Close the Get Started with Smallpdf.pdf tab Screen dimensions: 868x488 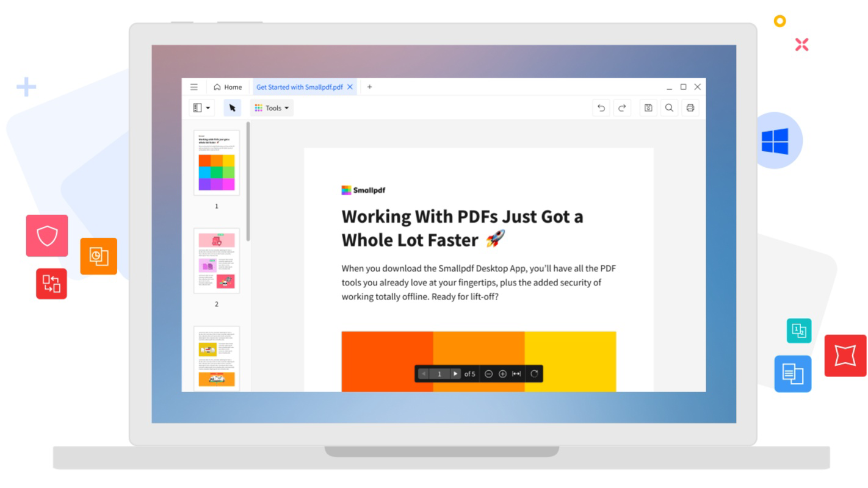pyautogui.click(x=349, y=87)
